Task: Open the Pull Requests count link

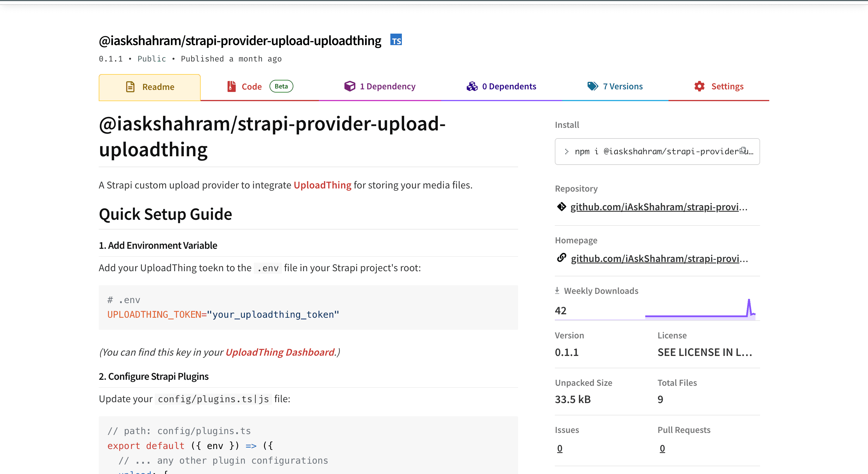Action: point(662,448)
